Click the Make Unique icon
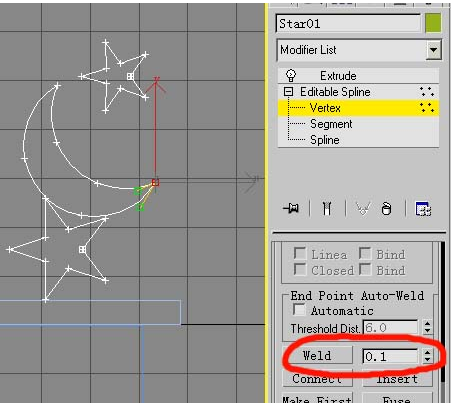The image size is (453, 405). [362, 209]
